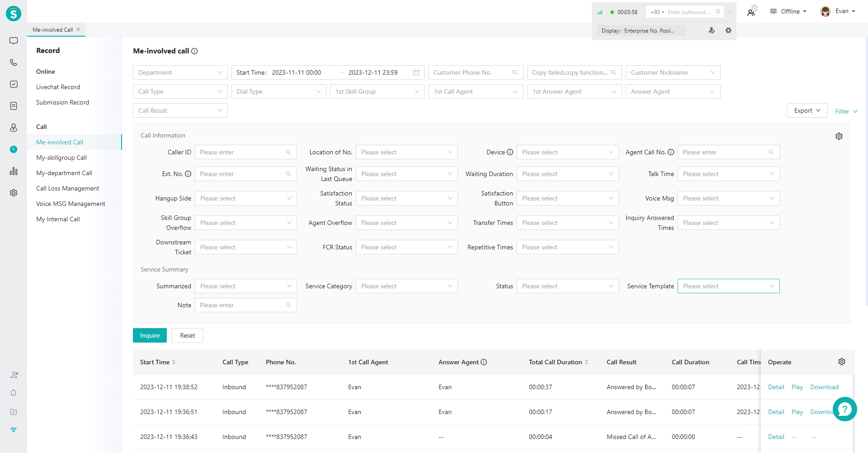Open the Department dropdown
The height and width of the screenshot is (453, 868).
(x=180, y=72)
